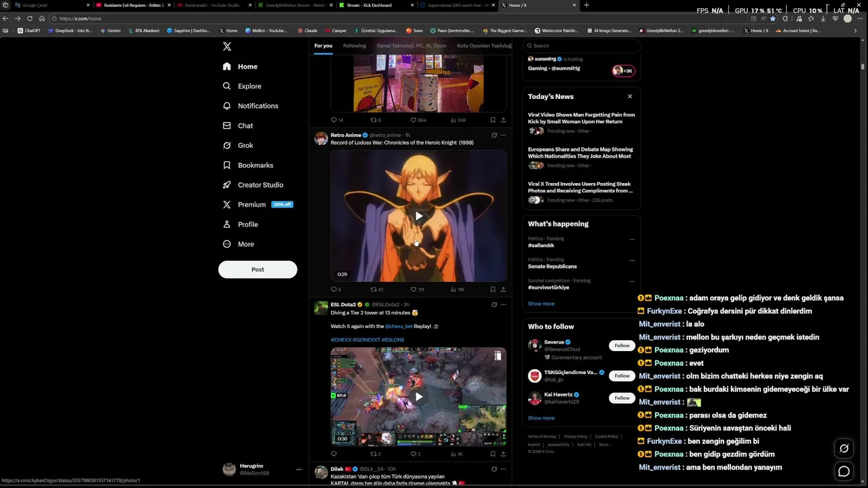
Task: Open options for #sallandık trend
Action: pos(632,239)
